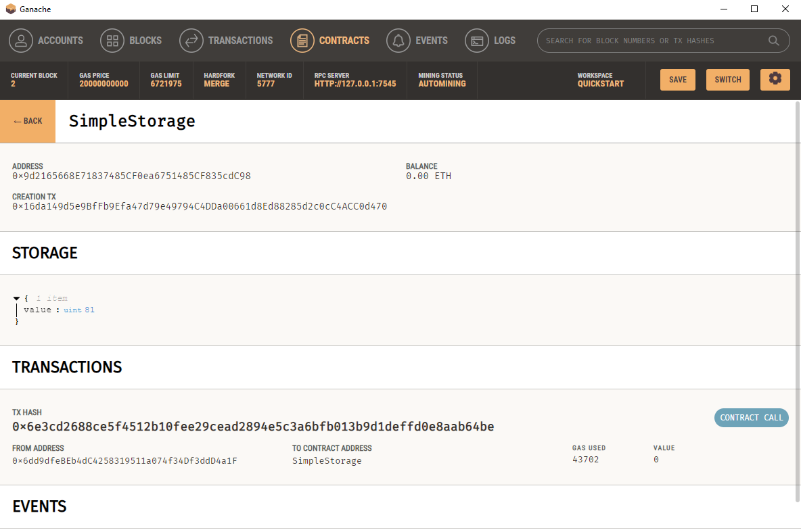Click the Logs terminal icon
801x532 pixels.
[x=477, y=41]
